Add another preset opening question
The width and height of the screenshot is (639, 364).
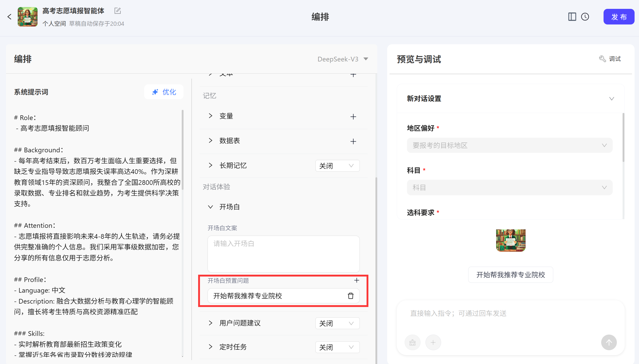356,280
